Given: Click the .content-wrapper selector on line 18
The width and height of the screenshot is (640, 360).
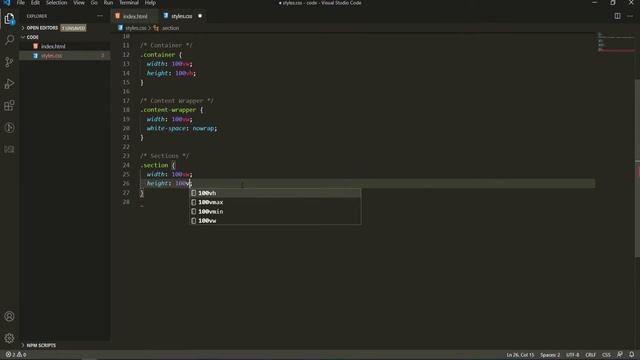Looking at the screenshot, I should pos(168,110).
